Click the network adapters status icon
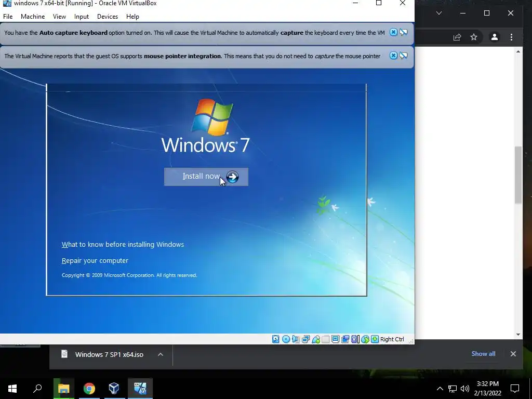 [x=305, y=339]
